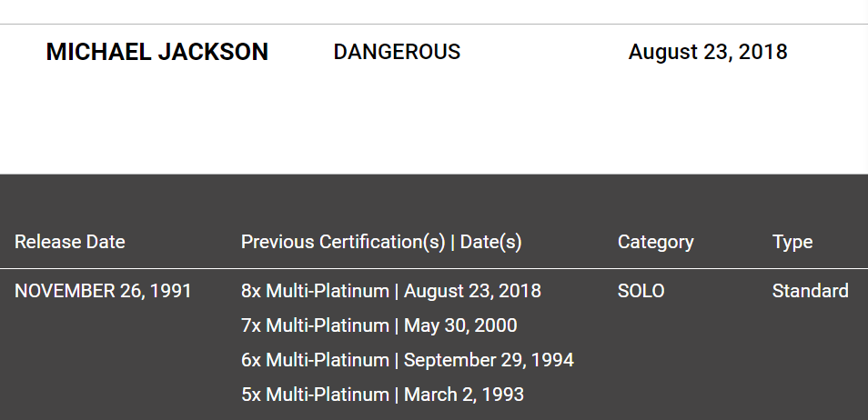Click the SOLO category value

coord(641,291)
